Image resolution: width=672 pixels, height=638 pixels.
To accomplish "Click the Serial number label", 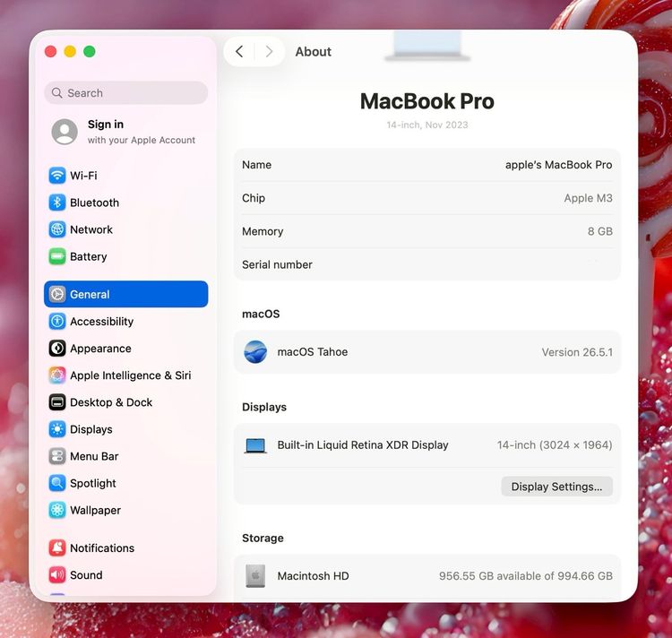I will click(277, 264).
